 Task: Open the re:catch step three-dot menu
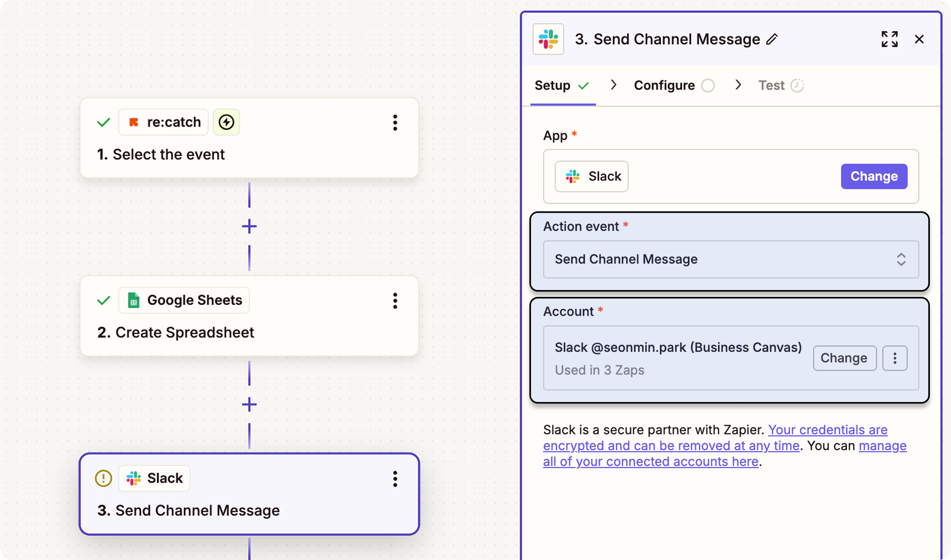pos(395,123)
